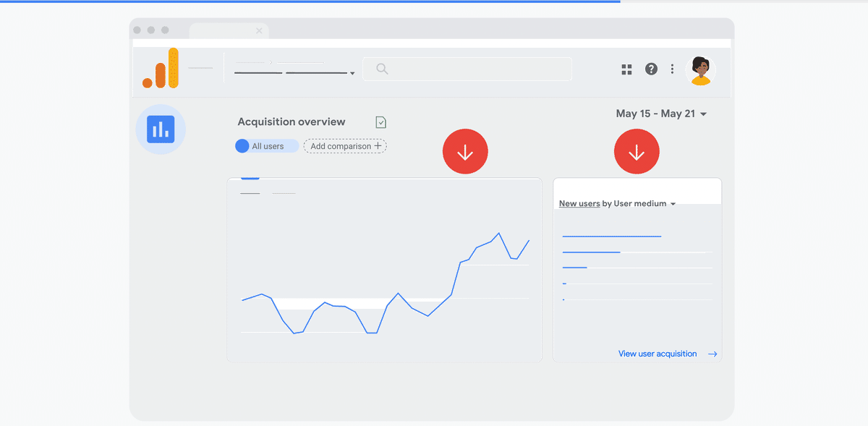The height and width of the screenshot is (426, 868).
Task: Open the Help icon in the header
Action: (x=651, y=69)
